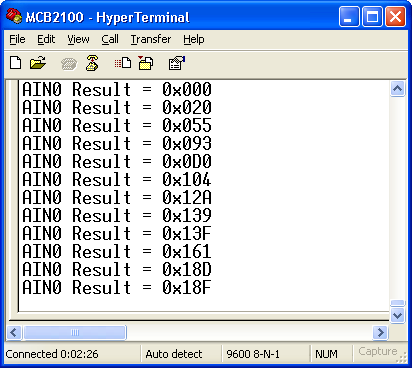This screenshot has width=412, height=368.
Task: Open the Help menu
Action: [194, 39]
